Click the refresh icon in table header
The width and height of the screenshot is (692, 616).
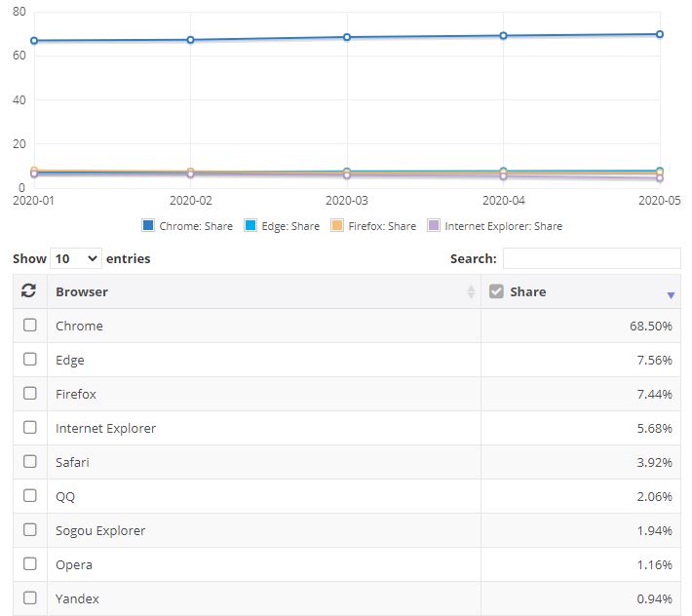(x=29, y=291)
